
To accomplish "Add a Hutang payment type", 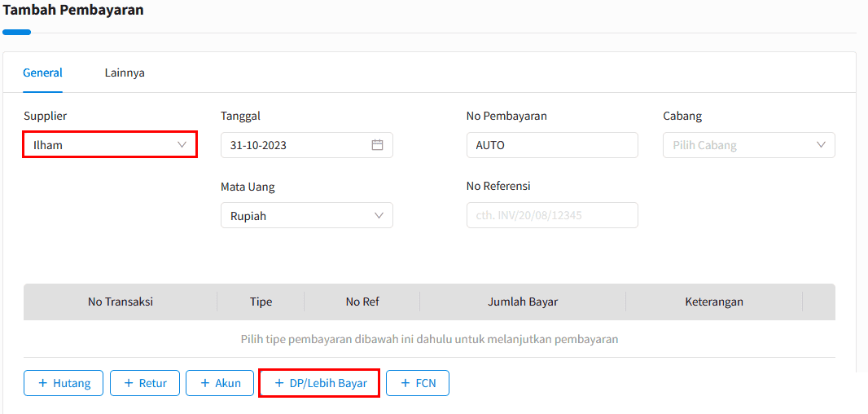I will coord(64,383).
